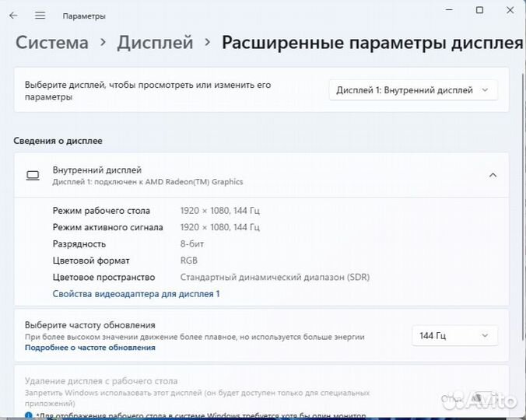Open the Дисплей 1: Внутренний дисплей dropdown
The height and width of the screenshot is (420, 526).
413,89
